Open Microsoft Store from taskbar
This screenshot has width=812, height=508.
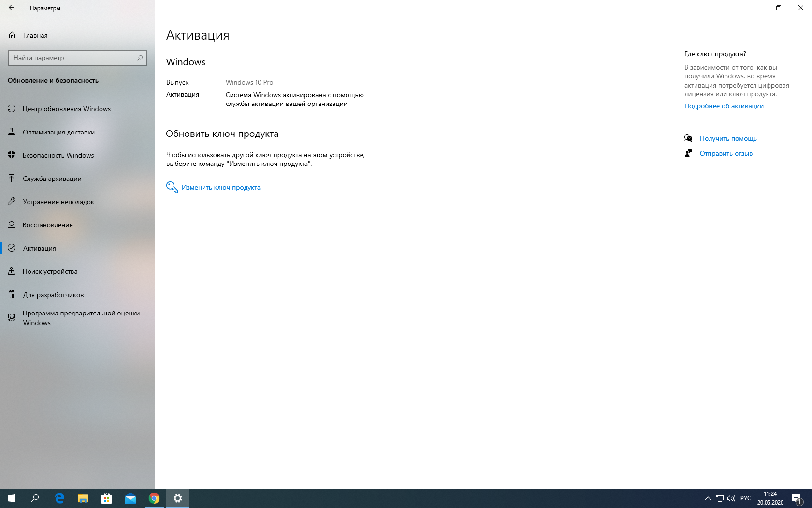coord(107,498)
